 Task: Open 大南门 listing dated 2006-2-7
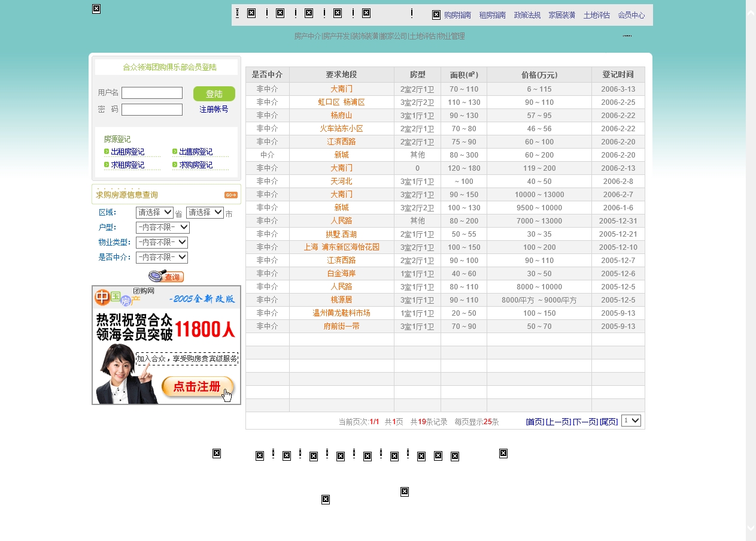pyautogui.click(x=342, y=195)
